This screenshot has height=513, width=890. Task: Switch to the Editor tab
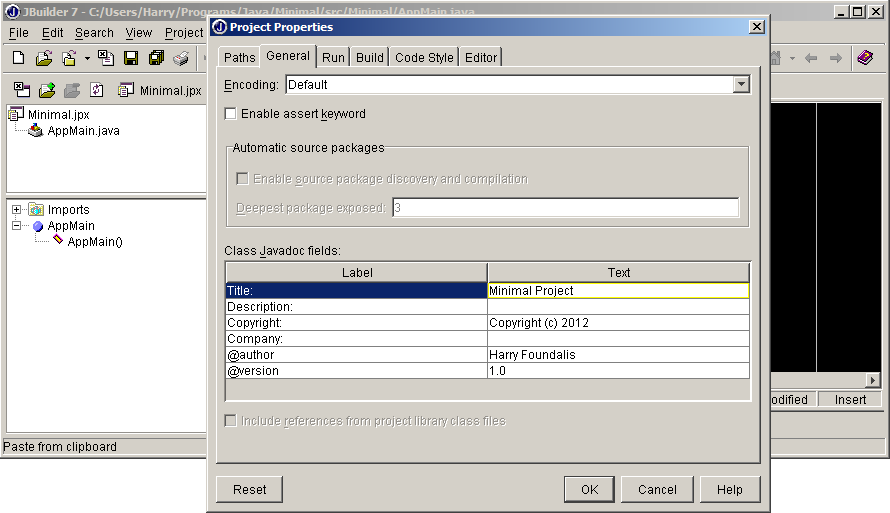coord(481,57)
